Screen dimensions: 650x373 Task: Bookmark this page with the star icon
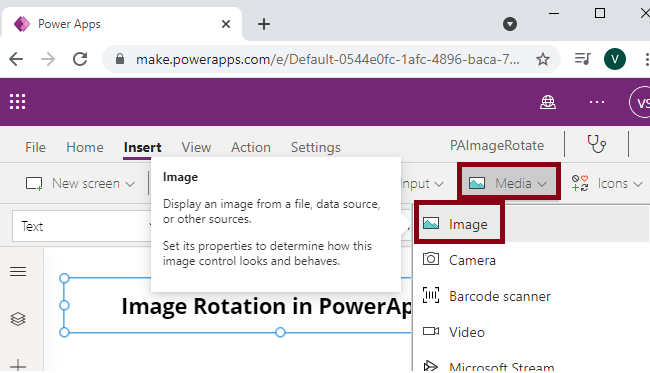pos(543,59)
